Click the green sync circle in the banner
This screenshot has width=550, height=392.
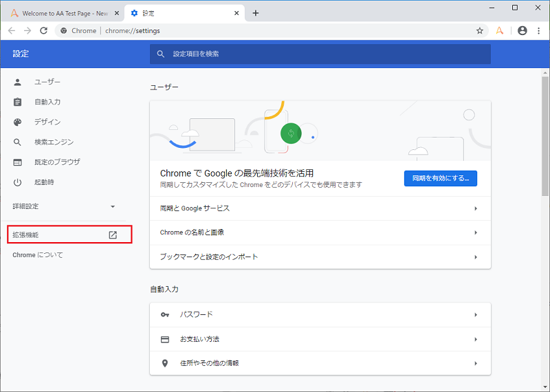pos(291,133)
